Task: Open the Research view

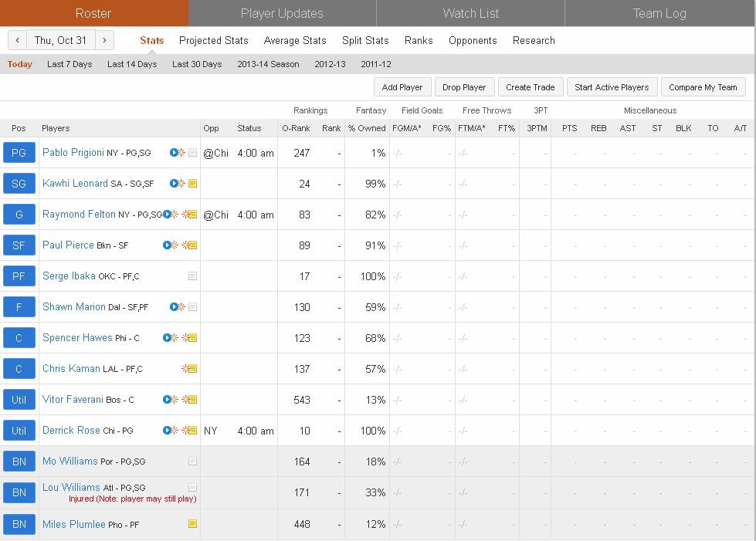Action: click(x=534, y=40)
